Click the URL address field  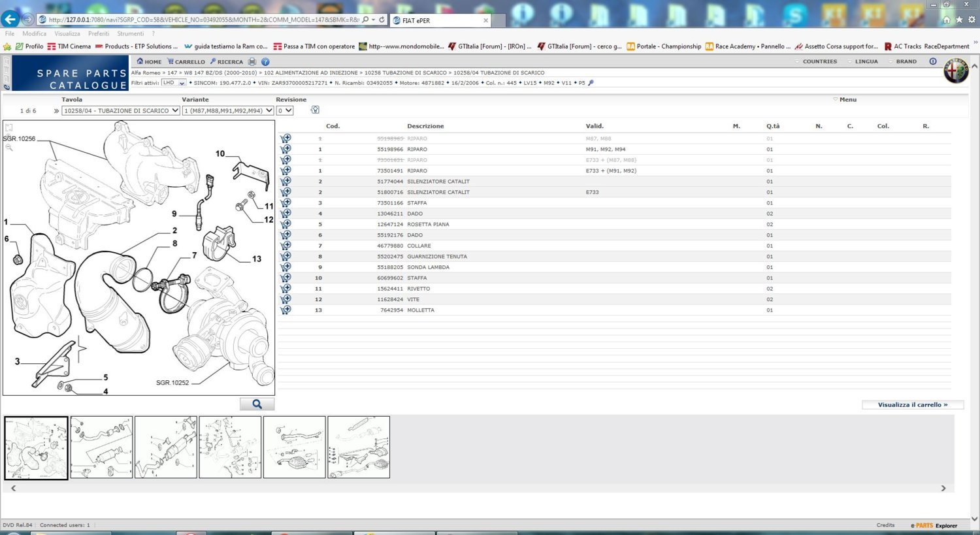tap(204, 20)
